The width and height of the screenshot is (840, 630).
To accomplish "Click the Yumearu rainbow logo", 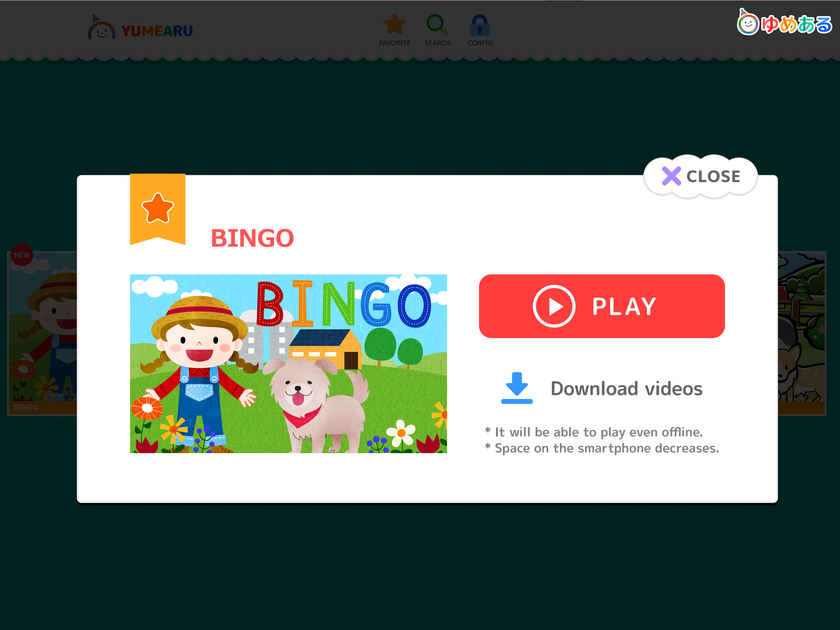I will 140,28.
